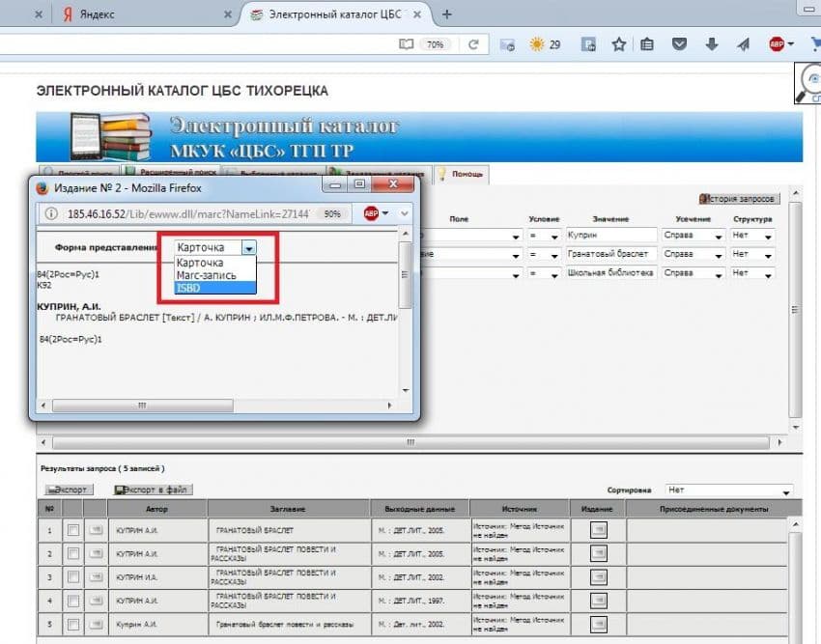Click the blue P icon in browser toolbar

click(588, 44)
